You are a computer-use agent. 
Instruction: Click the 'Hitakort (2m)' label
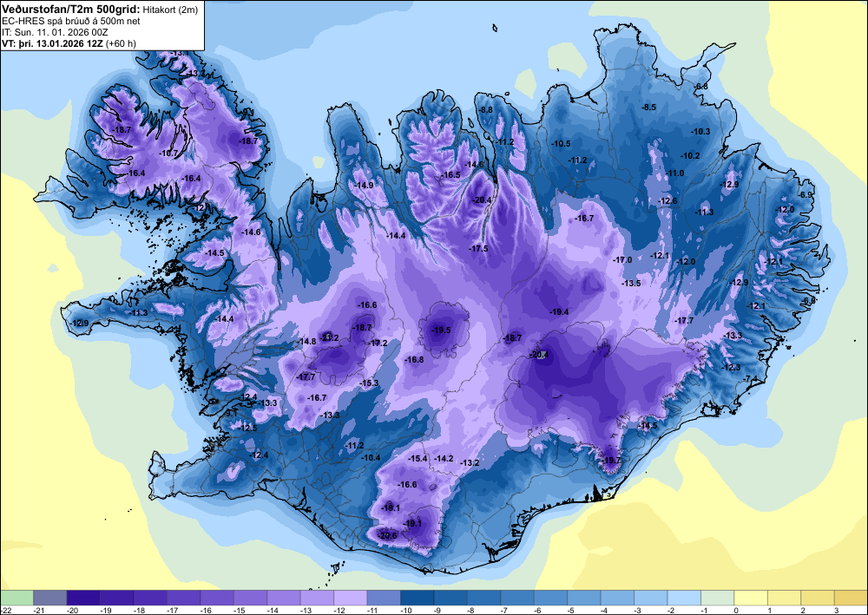[169, 9]
